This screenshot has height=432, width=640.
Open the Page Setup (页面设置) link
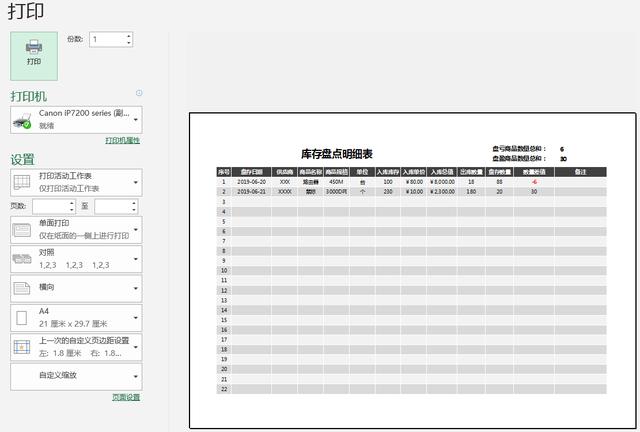tap(126, 397)
